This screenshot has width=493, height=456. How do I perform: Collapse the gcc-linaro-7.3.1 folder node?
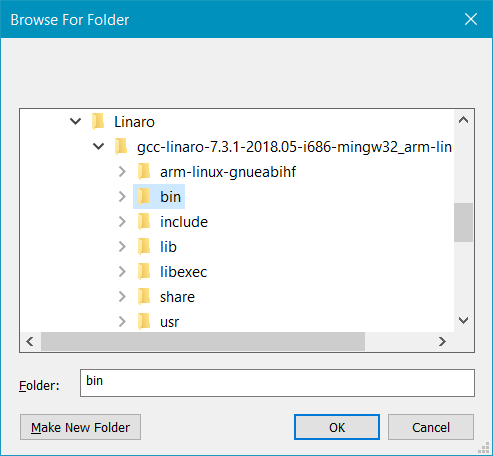98,146
